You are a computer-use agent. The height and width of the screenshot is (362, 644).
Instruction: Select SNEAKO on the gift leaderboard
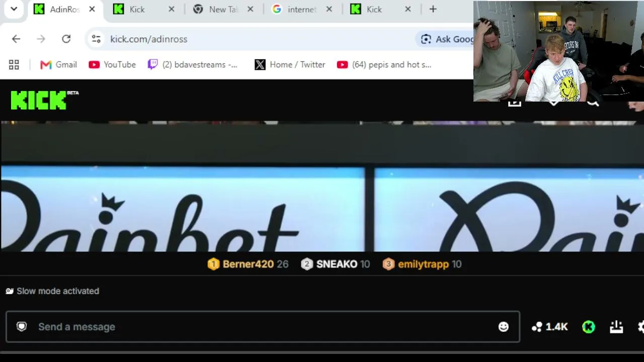tap(337, 264)
